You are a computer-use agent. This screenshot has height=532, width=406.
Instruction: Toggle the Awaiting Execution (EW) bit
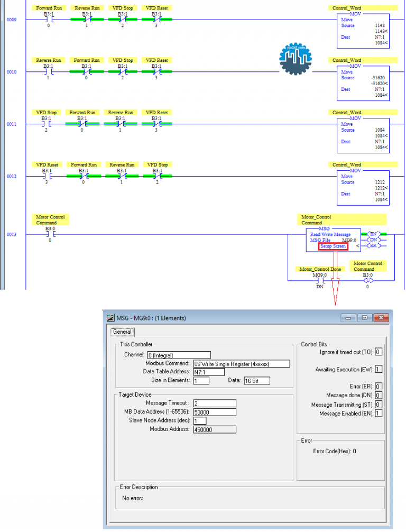pos(379,369)
